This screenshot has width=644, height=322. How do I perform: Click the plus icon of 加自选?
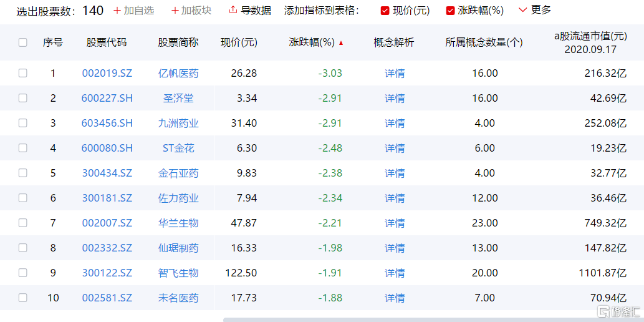pos(117,11)
